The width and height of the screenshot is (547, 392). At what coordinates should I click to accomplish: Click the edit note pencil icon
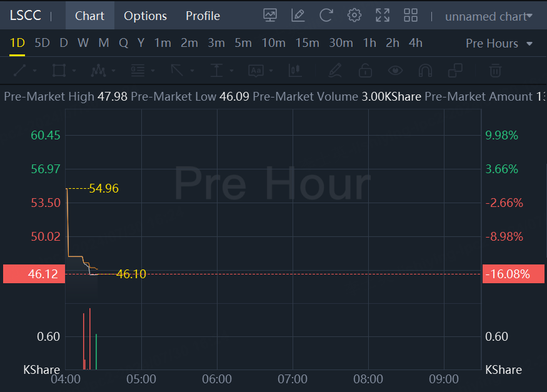point(298,16)
